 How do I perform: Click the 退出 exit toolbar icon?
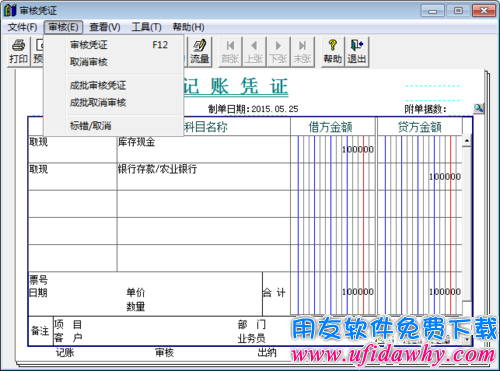pos(357,52)
